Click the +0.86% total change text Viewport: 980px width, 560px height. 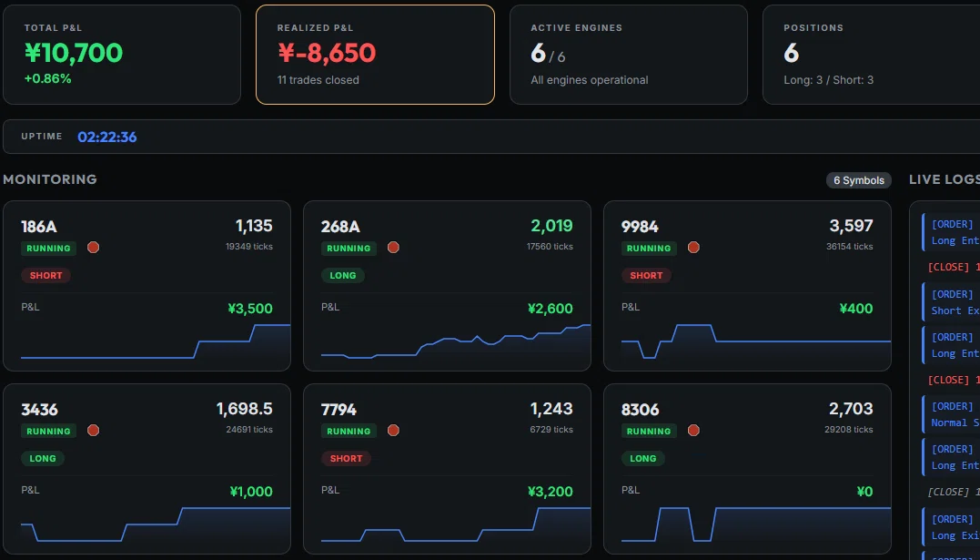(47, 79)
